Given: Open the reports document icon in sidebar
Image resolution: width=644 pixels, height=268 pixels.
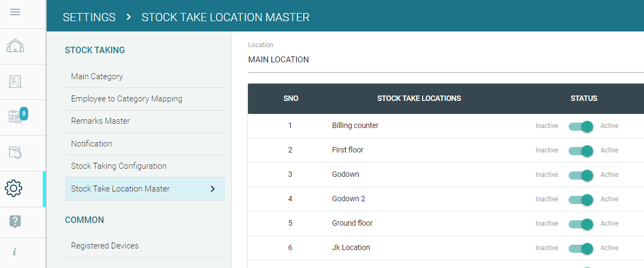Looking at the screenshot, I should tap(15, 82).
